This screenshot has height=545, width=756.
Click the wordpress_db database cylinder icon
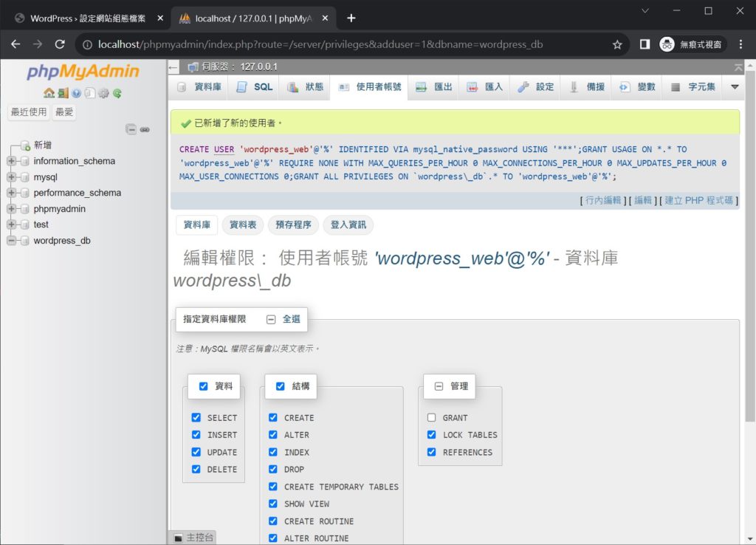(25, 241)
